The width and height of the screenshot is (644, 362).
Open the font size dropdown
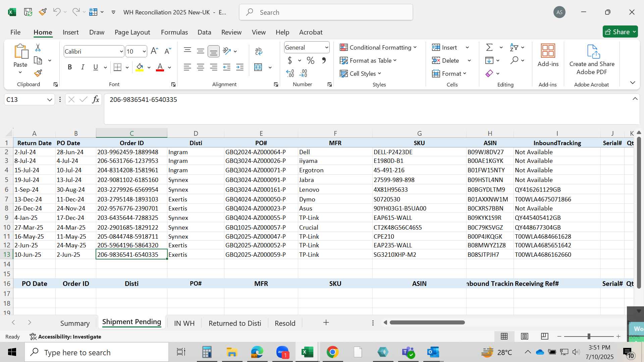coord(144,52)
